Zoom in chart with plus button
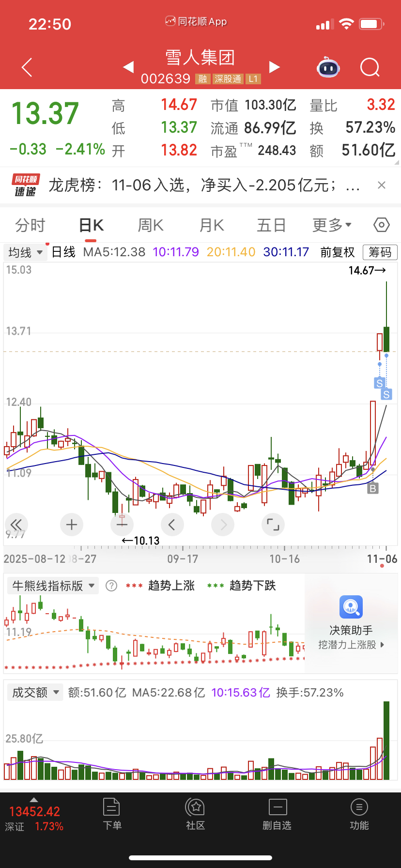The width and height of the screenshot is (401, 868). coord(72,525)
